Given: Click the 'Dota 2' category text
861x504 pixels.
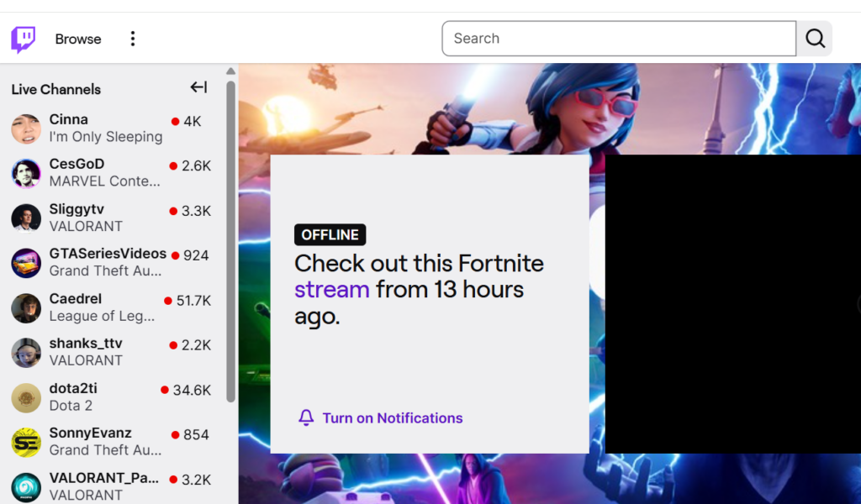Looking at the screenshot, I should click(71, 406).
